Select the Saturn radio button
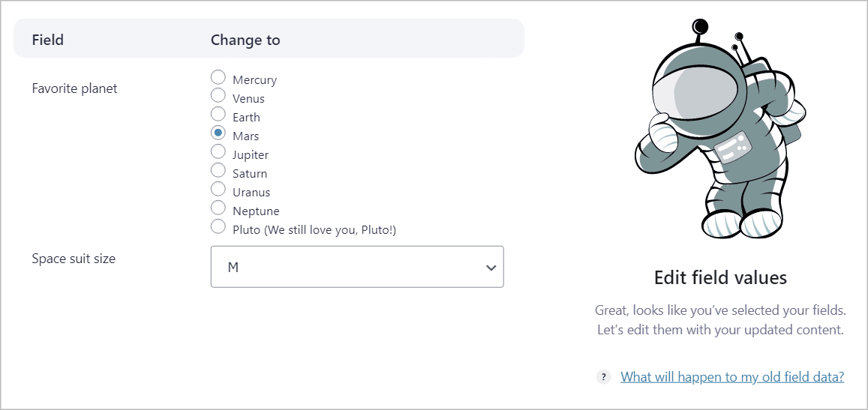This screenshot has width=868, height=410. [x=218, y=170]
